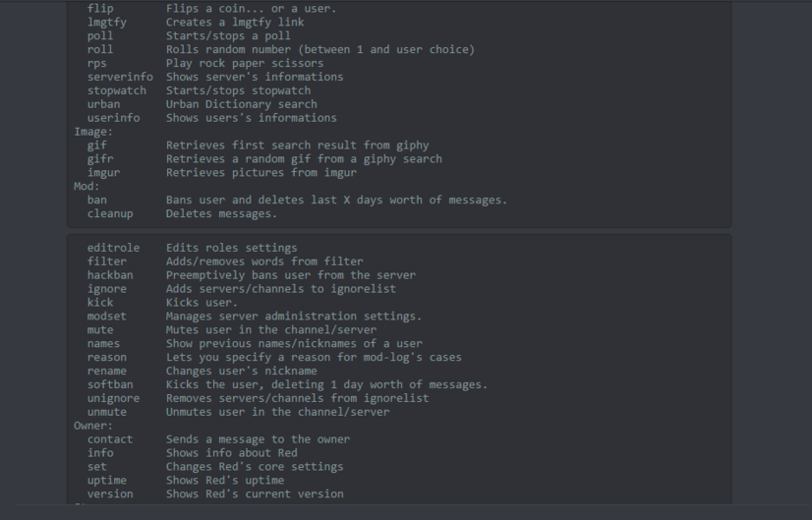Click the 'stopwatch' command entry
The height and width of the screenshot is (520, 812).
tap(117, 90)
